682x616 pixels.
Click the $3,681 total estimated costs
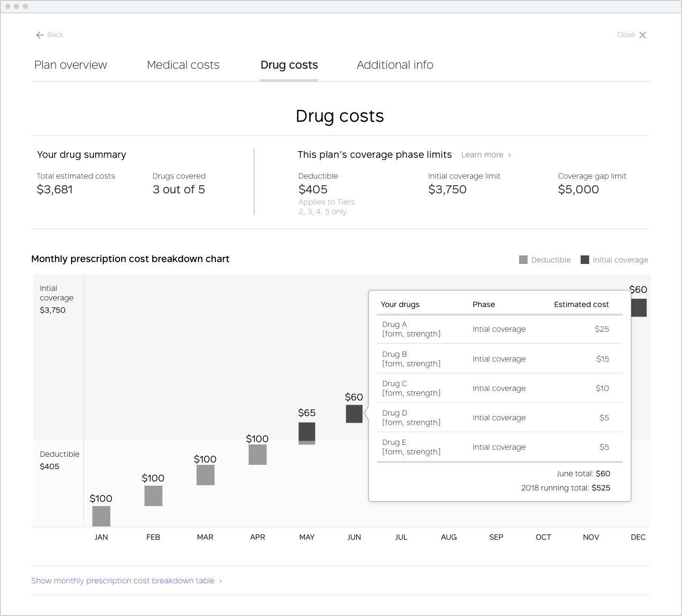click(x=54, y=190)
